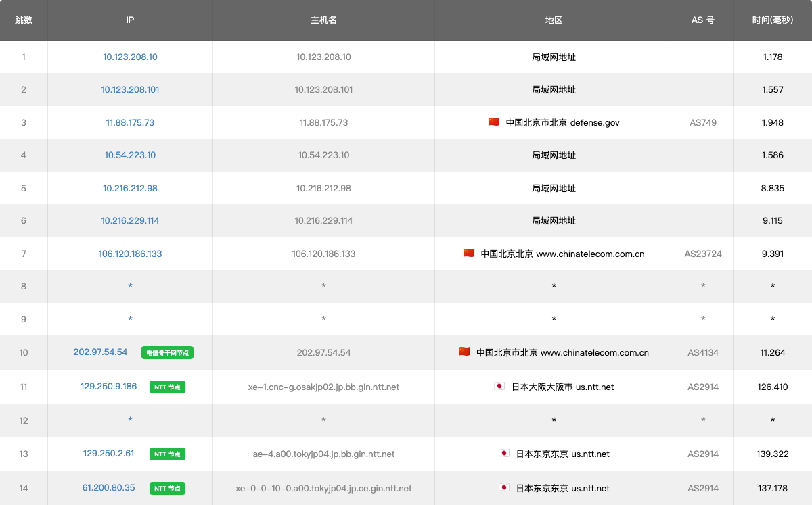Click NTT 节点 badge next to 129.250.9.186

coord(168,387)
